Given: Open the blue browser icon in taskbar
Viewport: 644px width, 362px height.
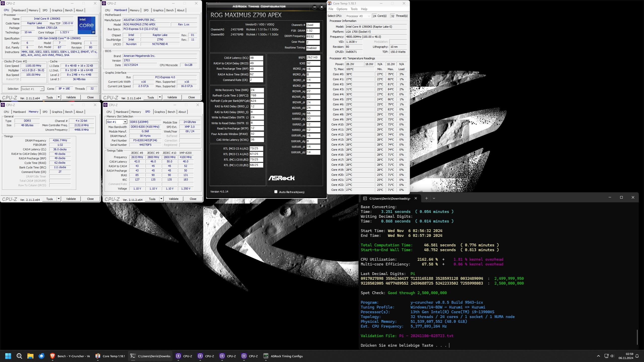Looking at the screenshot, I should coord(42,356).
